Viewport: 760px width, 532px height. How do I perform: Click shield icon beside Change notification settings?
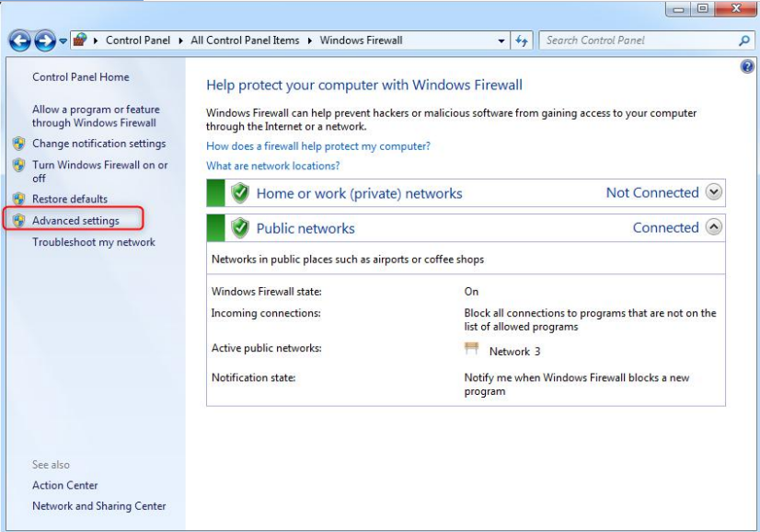(19, 144)
